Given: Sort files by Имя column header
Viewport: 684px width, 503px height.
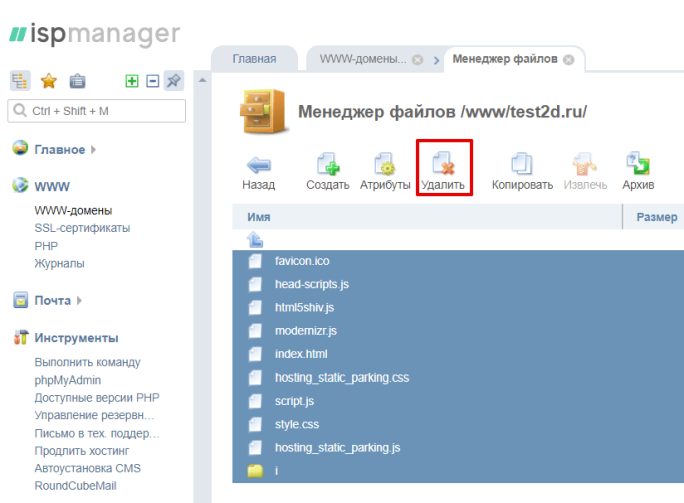Looking at the screenshot, I should [259, 217].
